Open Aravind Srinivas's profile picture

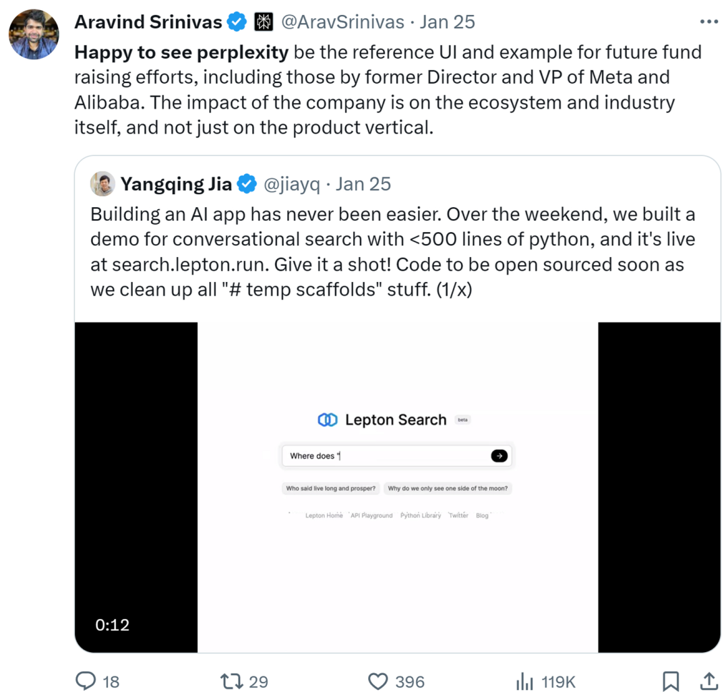[34, 34]
